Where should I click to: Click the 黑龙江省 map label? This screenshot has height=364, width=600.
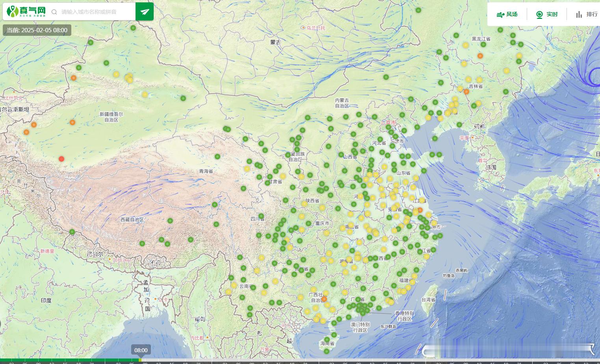[481, 39]
